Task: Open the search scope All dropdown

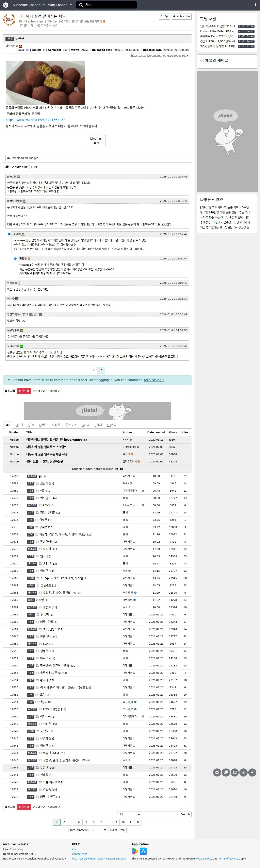Action: [x=129, y=814]
